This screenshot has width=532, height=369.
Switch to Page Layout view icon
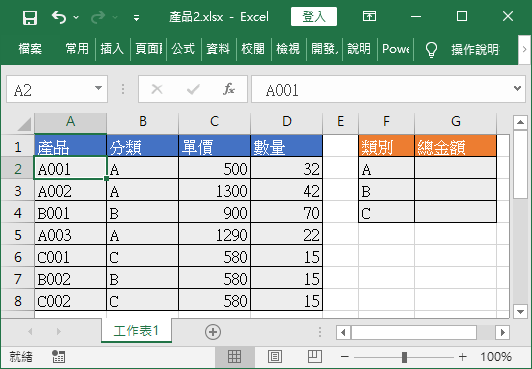pyautogui.click(x=274, y=356)
